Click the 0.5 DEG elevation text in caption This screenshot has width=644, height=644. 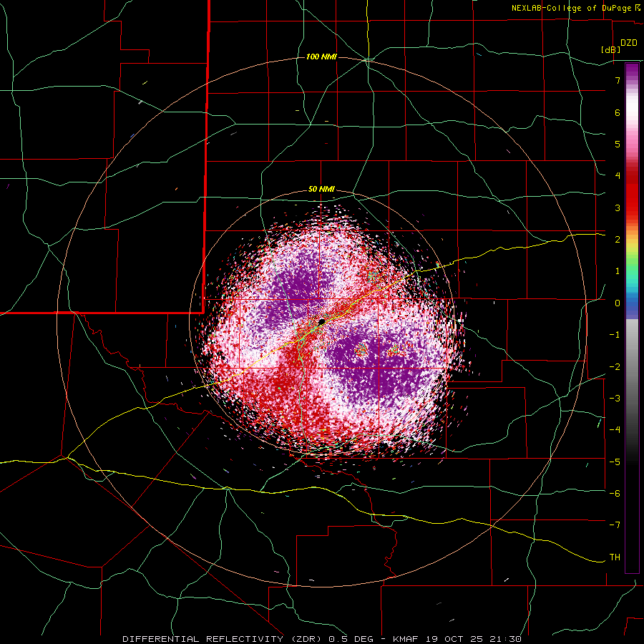pos(352,639)
